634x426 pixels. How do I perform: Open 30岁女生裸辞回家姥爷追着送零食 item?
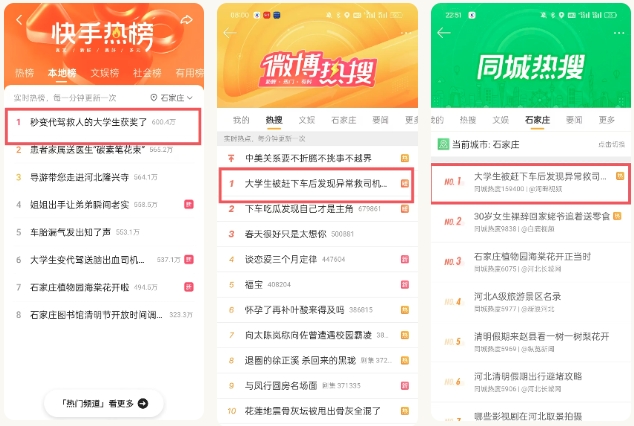click(531, 221)
